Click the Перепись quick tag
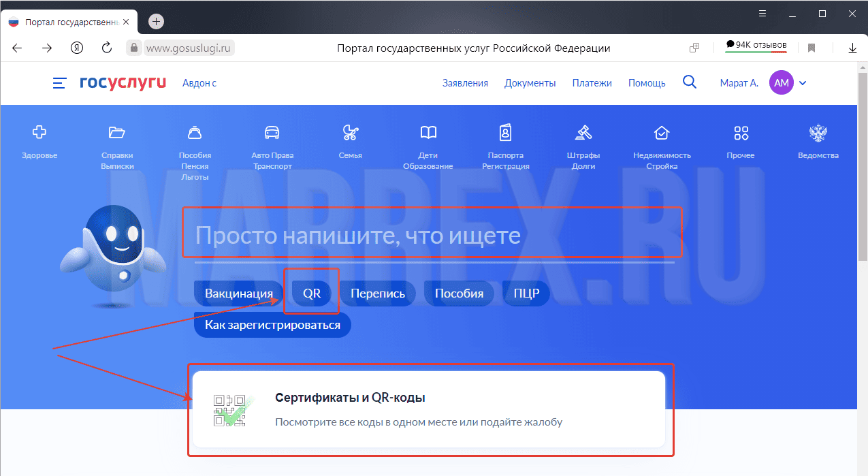Viewport: 868px width, 476px height. [x=378, y=293]
